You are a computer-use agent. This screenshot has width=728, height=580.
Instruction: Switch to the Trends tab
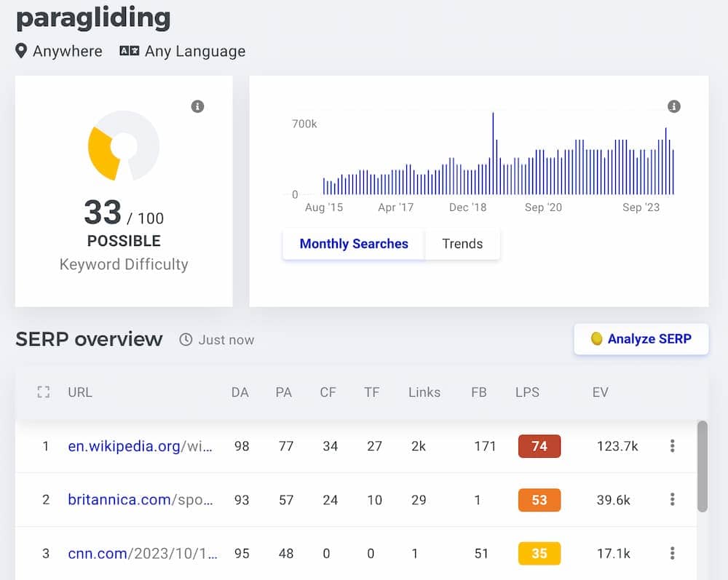pos(462,244)
